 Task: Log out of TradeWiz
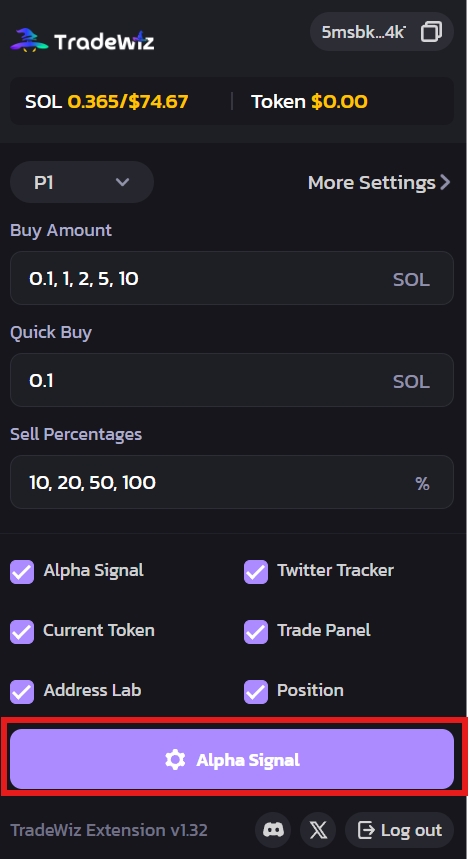[x=399, y=830]
